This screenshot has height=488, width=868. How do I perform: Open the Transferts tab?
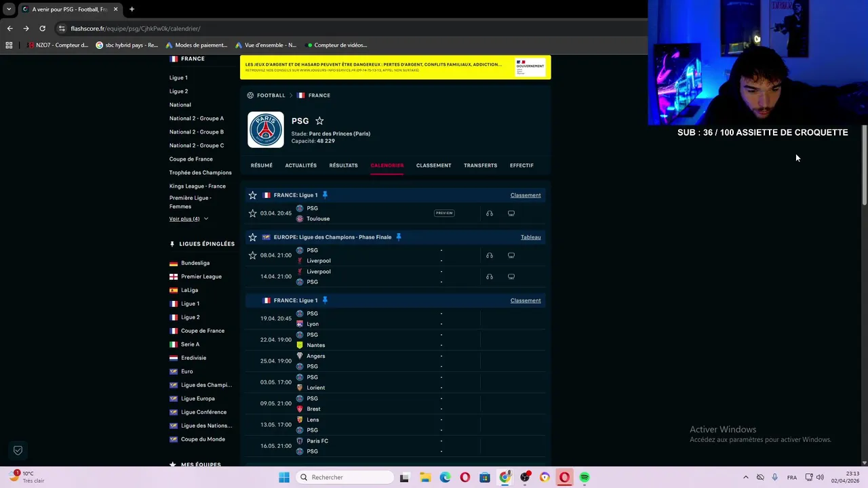tap(481, 165)
